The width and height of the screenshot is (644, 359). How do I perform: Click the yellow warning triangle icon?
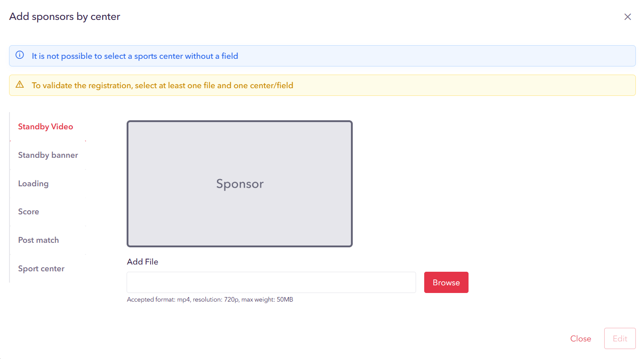[19, 85]
